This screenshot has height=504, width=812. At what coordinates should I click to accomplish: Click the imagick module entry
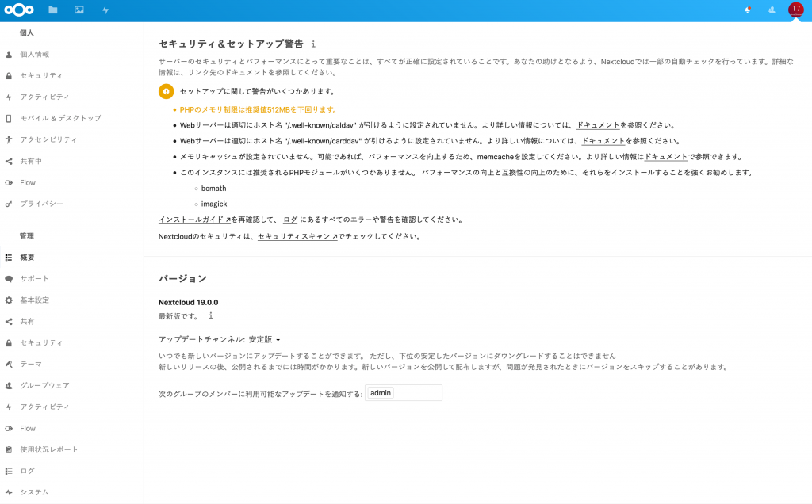pos(214,204)
